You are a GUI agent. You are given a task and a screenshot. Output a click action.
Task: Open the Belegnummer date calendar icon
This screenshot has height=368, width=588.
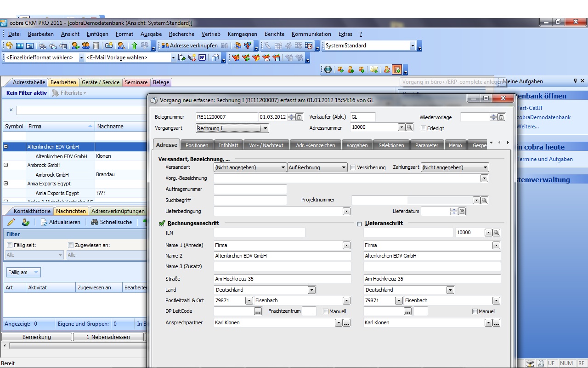coord(299,117)
